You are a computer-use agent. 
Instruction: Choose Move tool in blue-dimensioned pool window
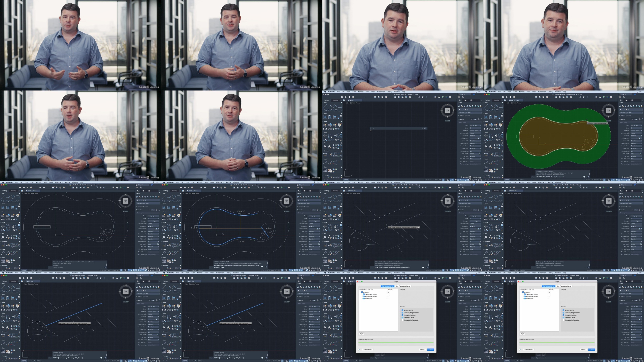pyautogui.click(x=164, y=226)
